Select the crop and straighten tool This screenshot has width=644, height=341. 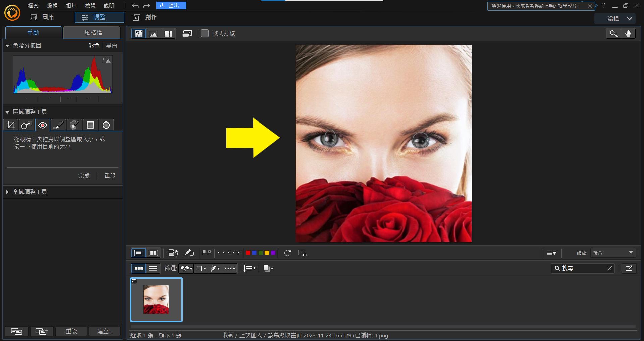[11, 125]
